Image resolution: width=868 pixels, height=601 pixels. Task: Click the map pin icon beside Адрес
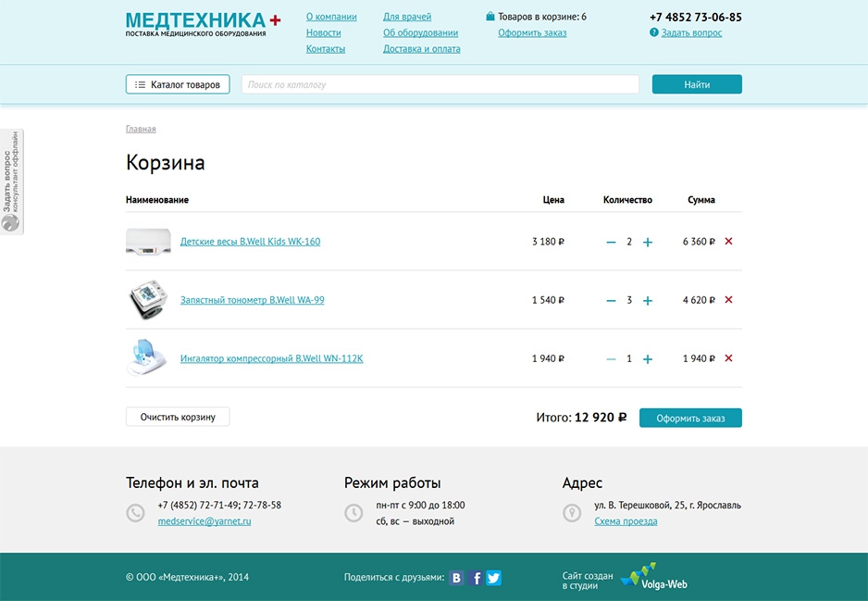click(572, 513)
